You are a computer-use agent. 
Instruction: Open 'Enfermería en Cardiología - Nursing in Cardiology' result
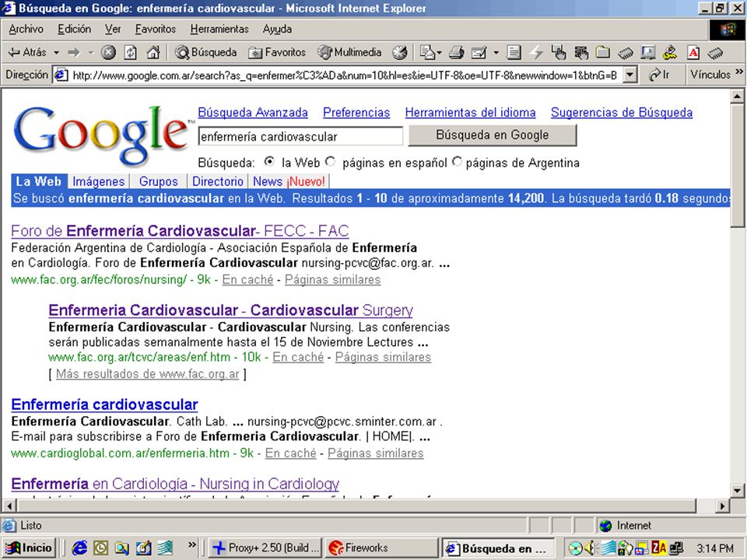coord(175,484)
